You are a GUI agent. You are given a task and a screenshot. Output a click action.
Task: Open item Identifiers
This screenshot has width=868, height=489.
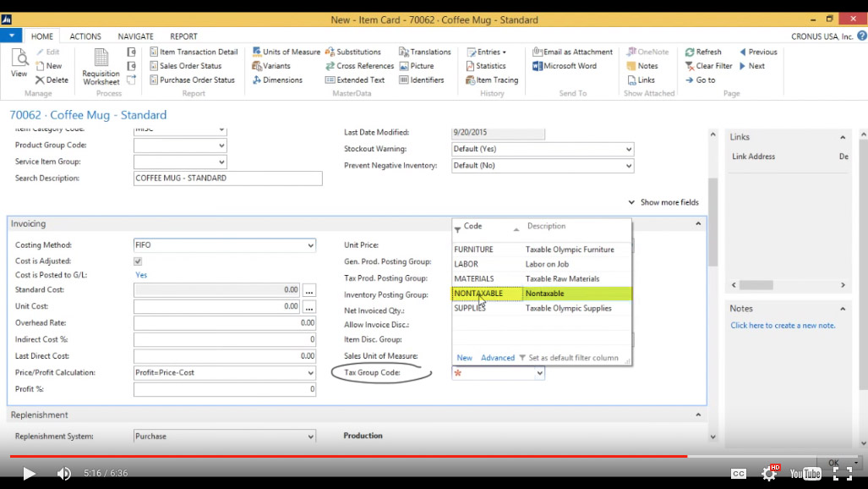[422, 80]
